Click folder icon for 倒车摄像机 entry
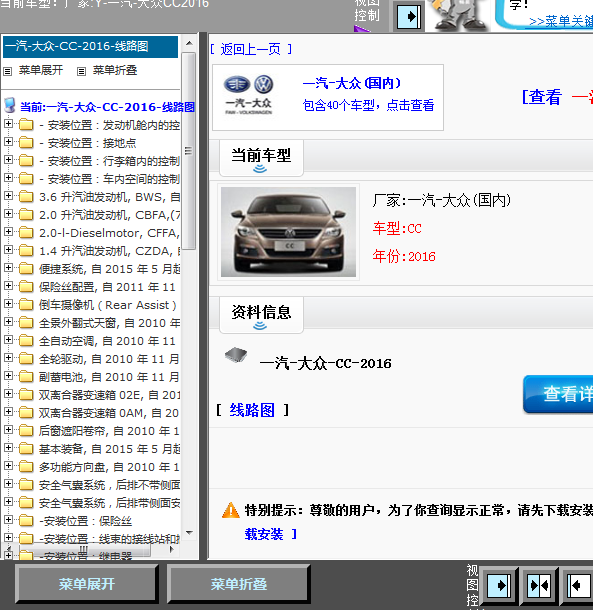 tap(26, 304)
